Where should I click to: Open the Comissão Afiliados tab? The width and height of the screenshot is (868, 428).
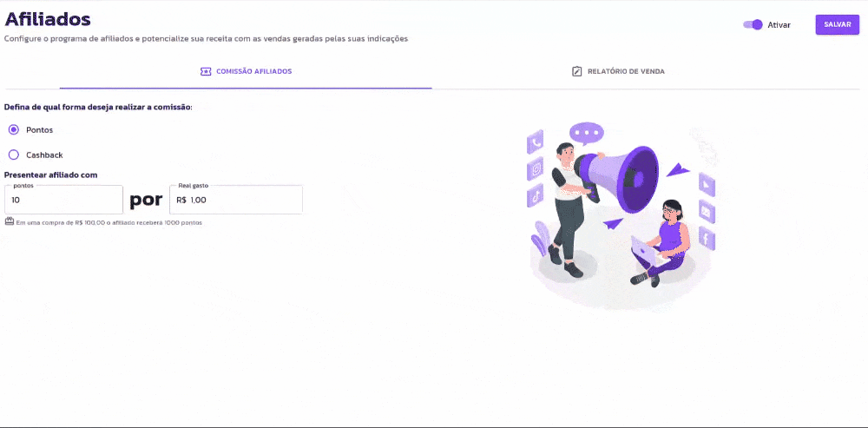tap(246, 72)
